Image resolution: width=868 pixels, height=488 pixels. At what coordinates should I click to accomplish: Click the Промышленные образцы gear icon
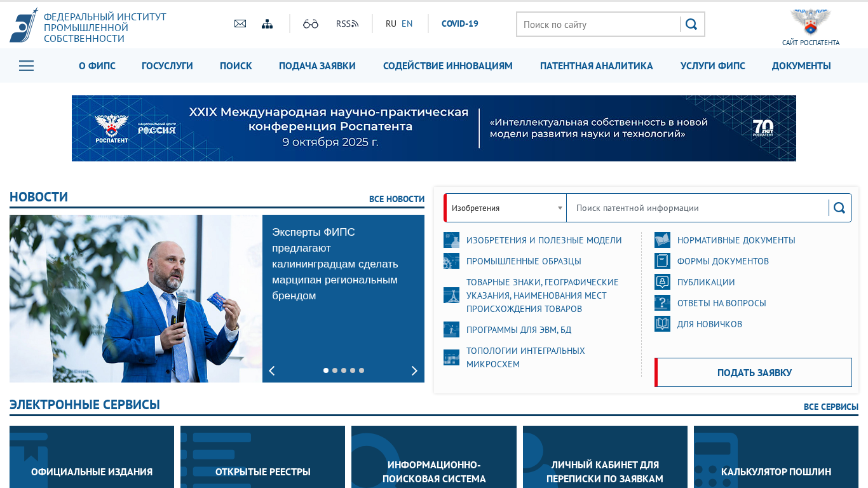451,261
